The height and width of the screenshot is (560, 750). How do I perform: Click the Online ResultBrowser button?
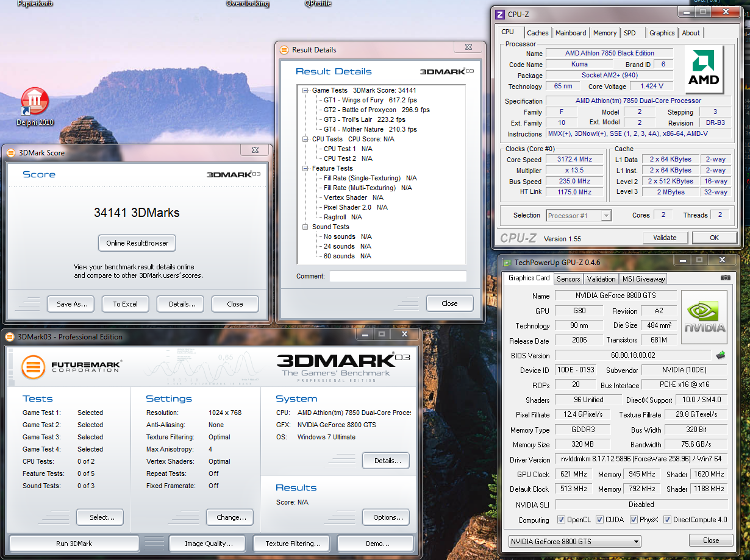coord(137,243)
